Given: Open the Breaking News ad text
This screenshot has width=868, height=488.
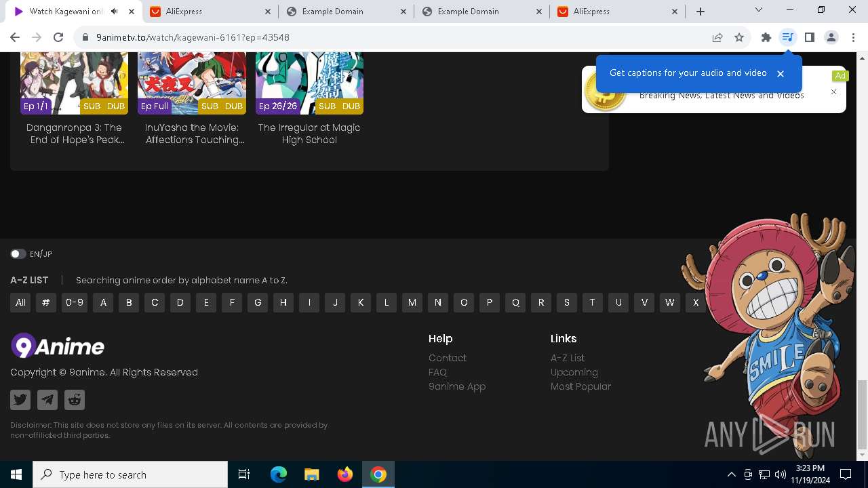Looking at the screenshot, I should 722,96.
